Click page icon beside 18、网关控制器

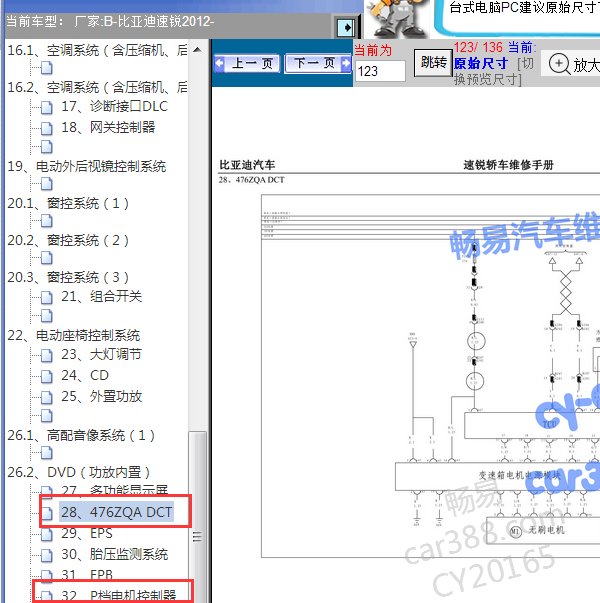[x=47, y=128]
